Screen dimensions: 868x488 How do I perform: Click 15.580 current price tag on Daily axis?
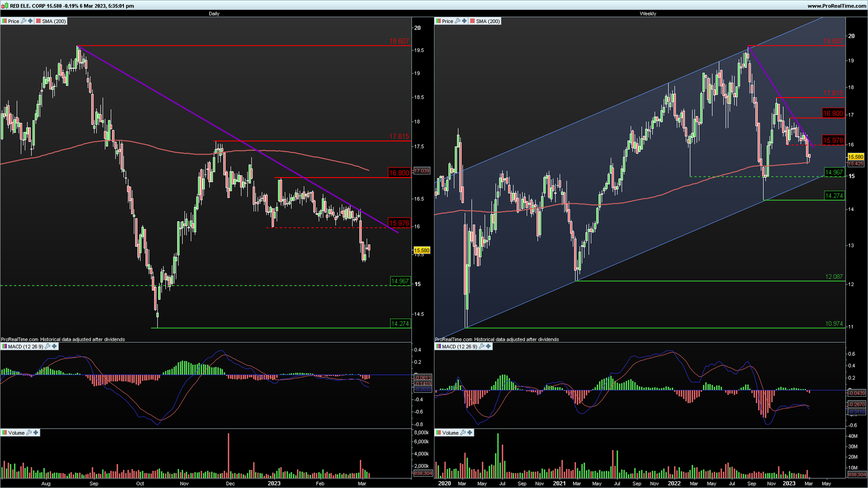coord(422,250)
